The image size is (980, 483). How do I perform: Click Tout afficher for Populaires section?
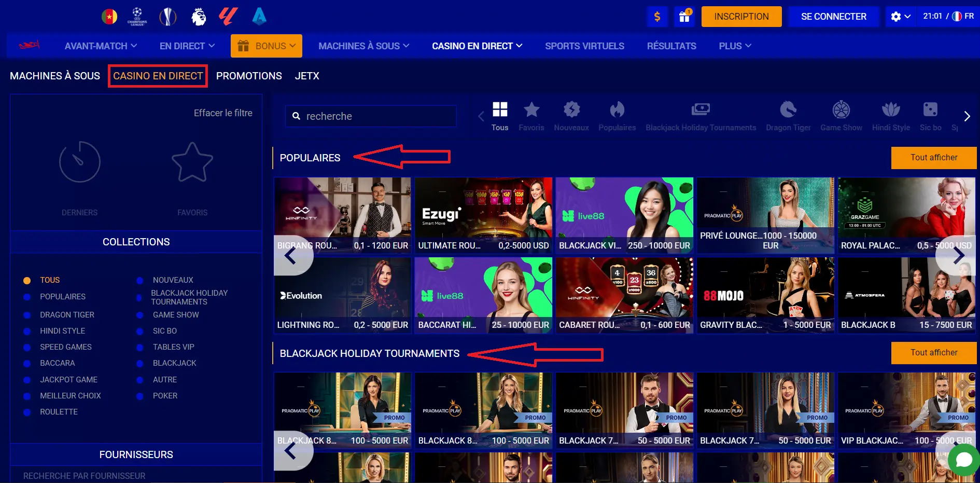933,158
